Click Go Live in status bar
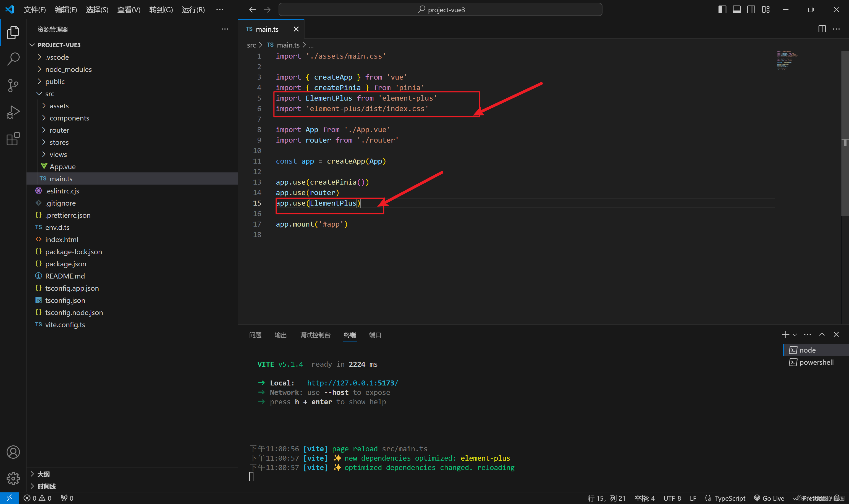 click(769, 498)
